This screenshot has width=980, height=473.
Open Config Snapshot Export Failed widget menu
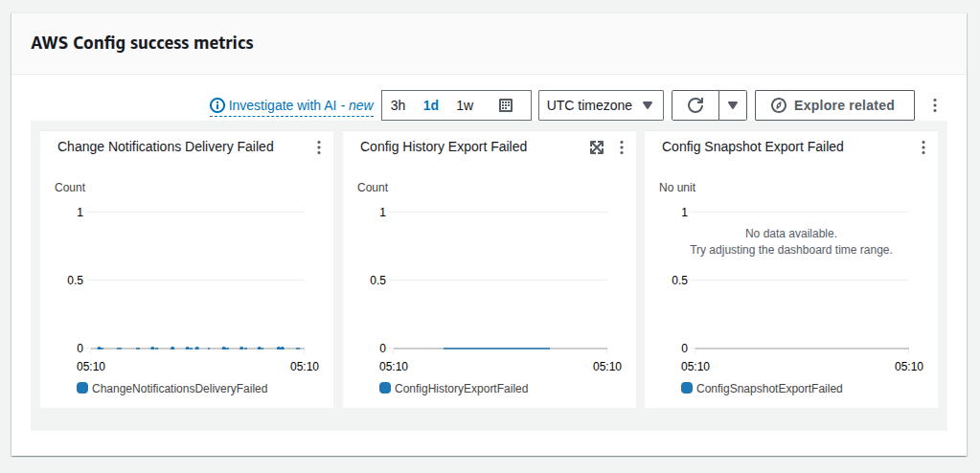923,147
